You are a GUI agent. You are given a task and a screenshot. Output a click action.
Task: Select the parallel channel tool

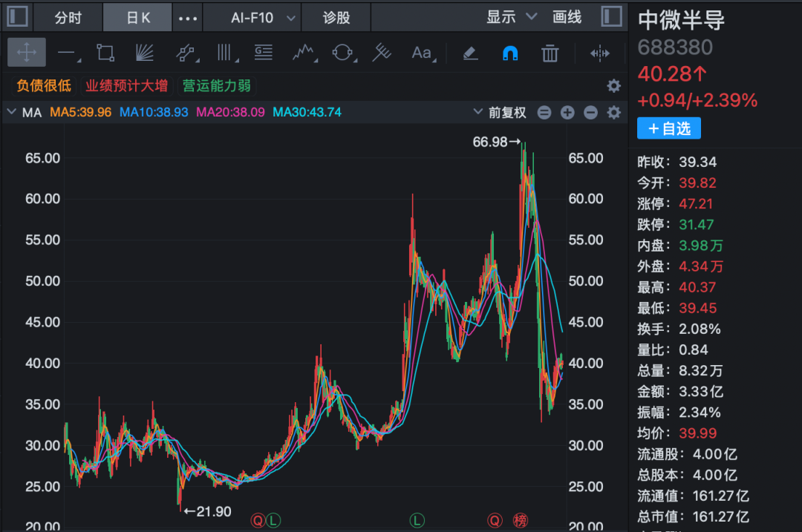pos(186,53)
